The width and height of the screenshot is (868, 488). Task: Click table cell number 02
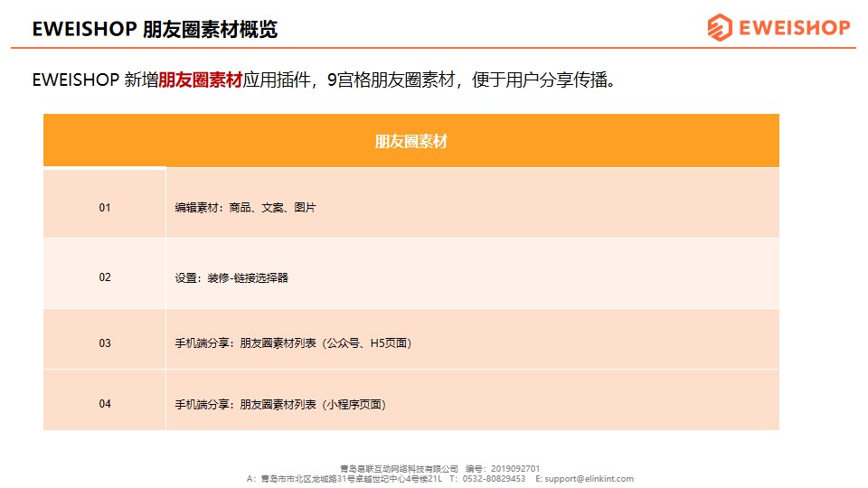tap(105, 277)
